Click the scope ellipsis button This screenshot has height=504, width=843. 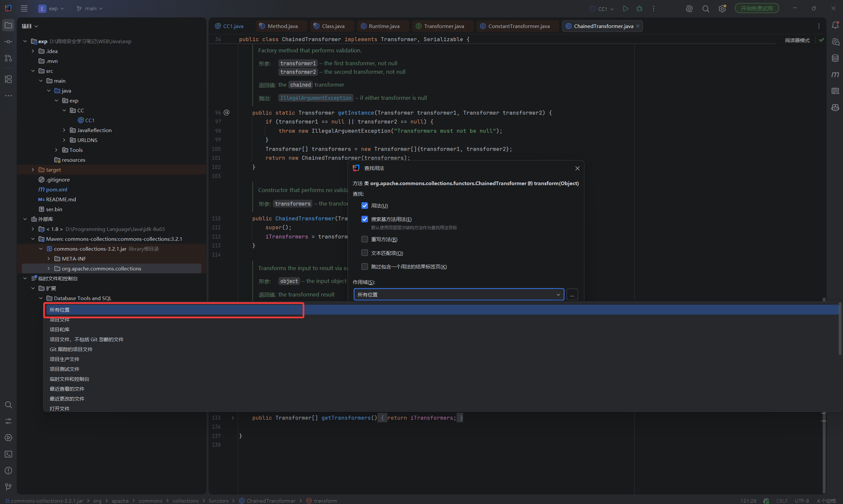[x=572, y=294]
